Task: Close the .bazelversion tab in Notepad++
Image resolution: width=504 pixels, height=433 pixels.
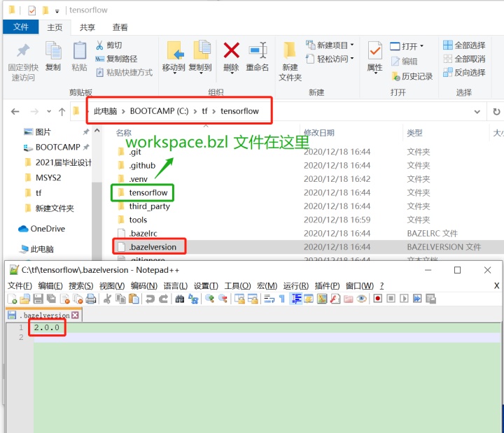Action: tap(75, 315)
